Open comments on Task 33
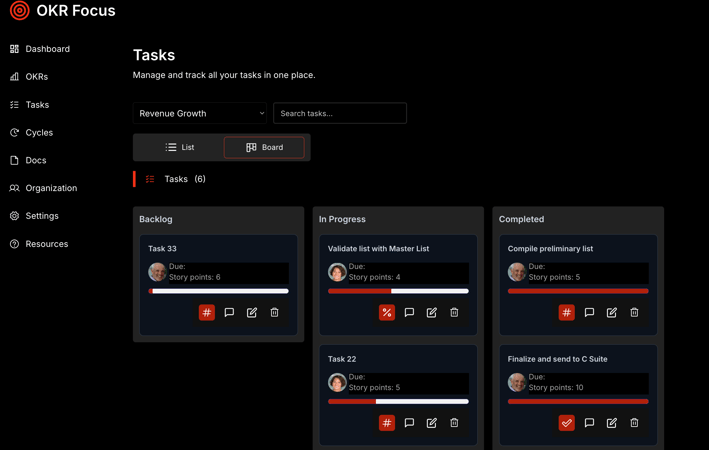 tap(229, 313)
